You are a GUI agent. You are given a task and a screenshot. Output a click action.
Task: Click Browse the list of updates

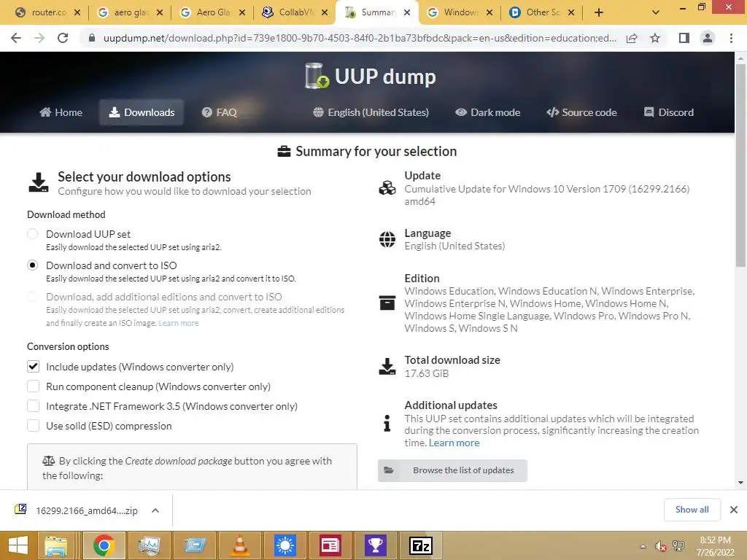[x=452, y=470]
